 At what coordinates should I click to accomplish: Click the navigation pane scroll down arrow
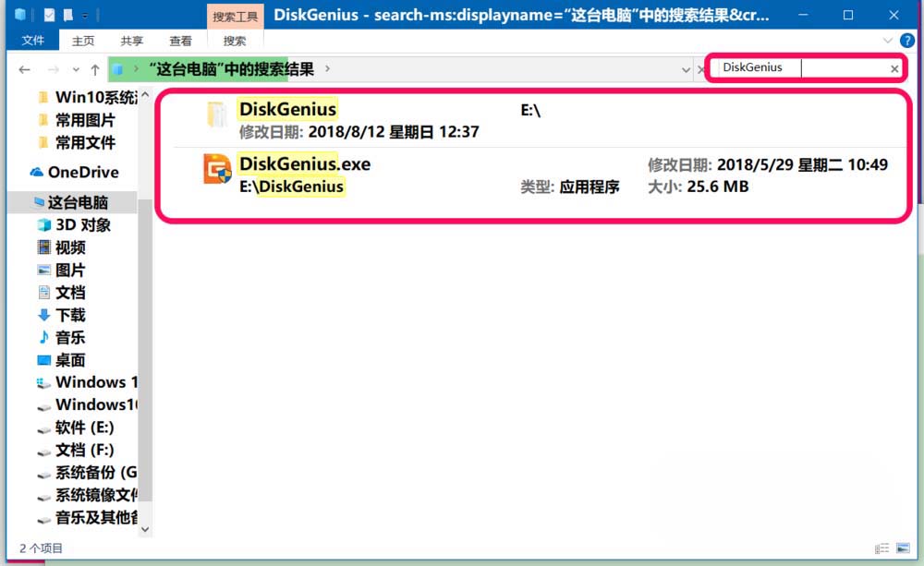click(145, 529)
